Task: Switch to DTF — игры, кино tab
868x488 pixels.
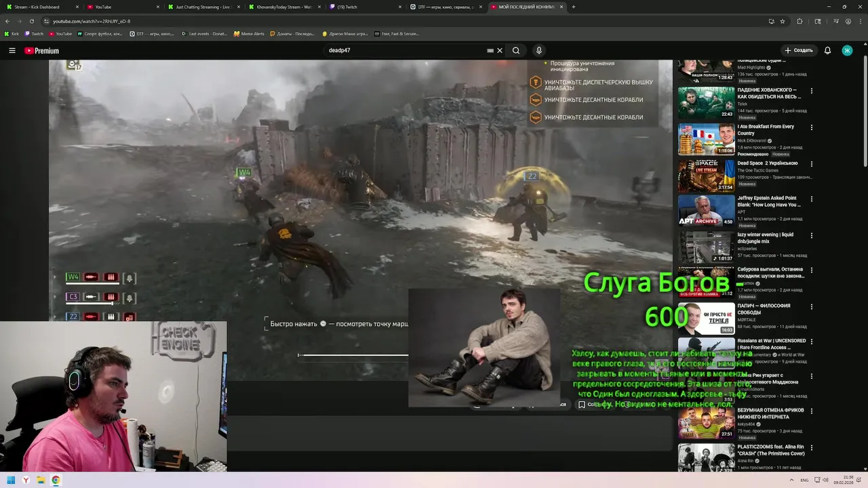Action: point(446,7)
